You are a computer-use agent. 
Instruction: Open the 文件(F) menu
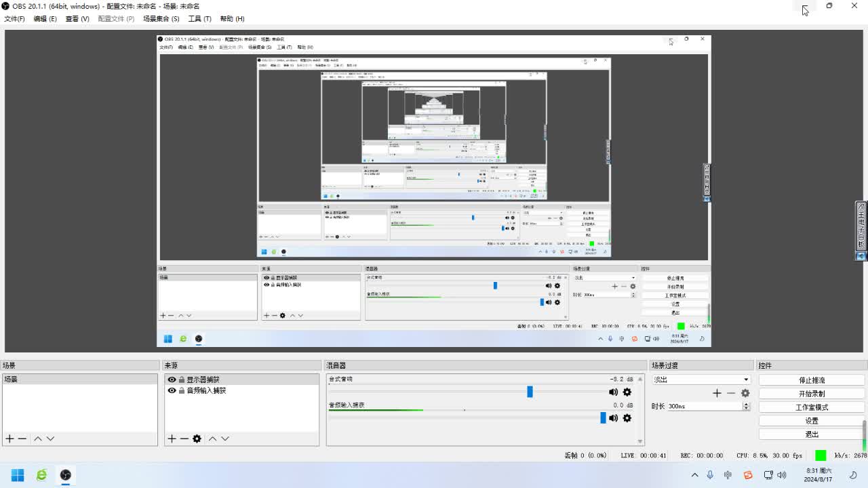pyautogui.click(x=14, y=19)
